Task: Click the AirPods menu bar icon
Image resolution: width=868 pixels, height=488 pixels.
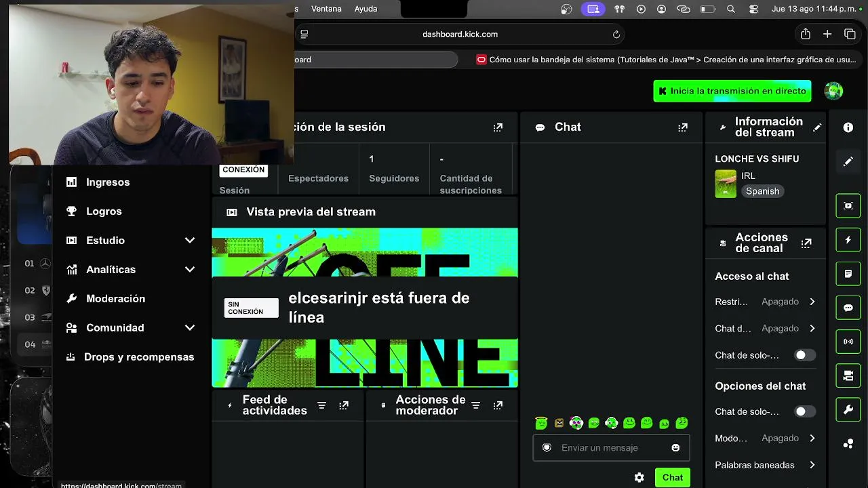Action: coord(619,9)
